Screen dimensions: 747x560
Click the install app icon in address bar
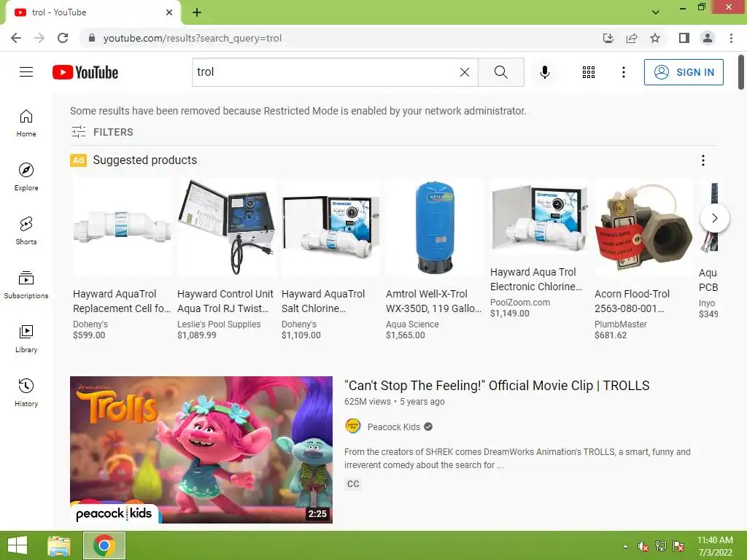(608, 38)
